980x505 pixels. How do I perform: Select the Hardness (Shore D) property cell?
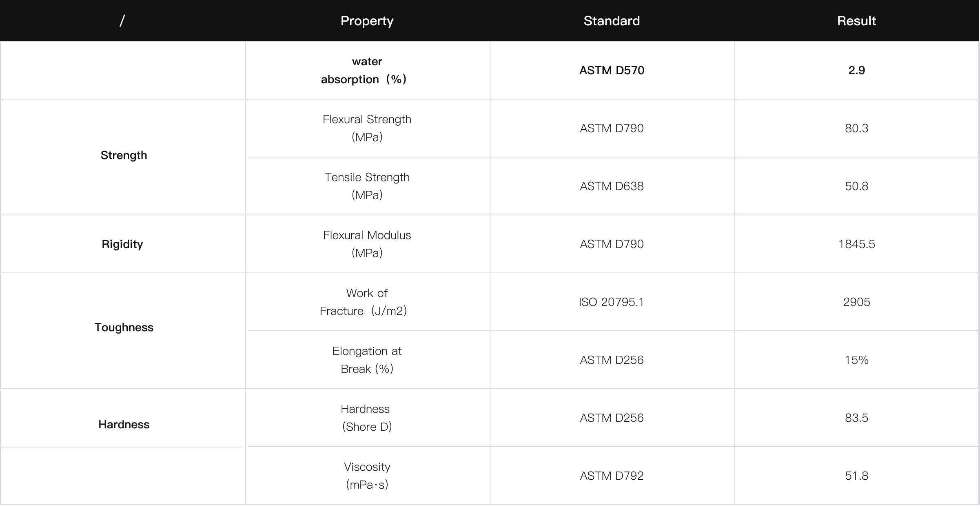click(367, 418)
